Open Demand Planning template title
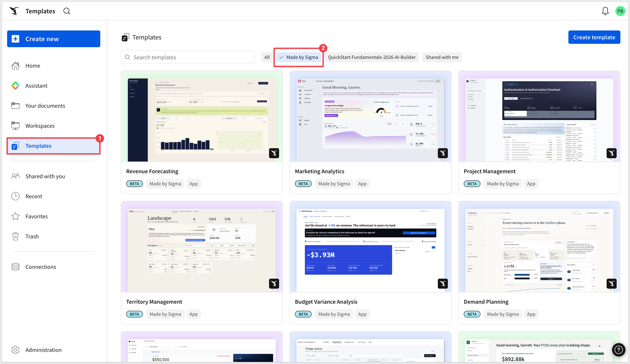The width and height of the screenshot is (630, 364). (486, 302)
